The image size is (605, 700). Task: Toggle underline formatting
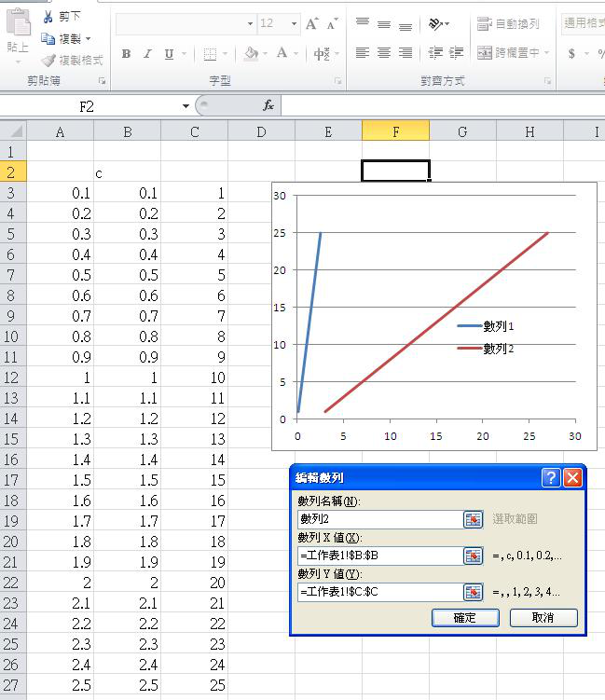click(169, 54)
